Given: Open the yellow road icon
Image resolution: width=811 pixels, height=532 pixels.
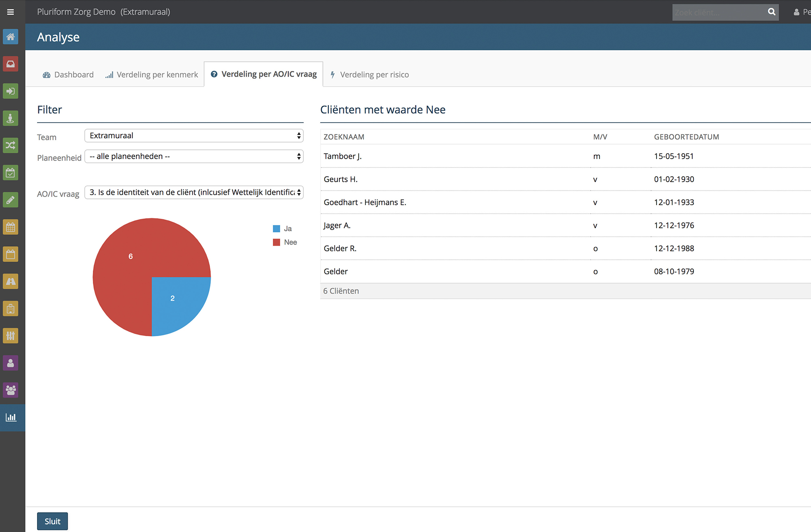Looking at the screenshot, I should coord(11,281).
